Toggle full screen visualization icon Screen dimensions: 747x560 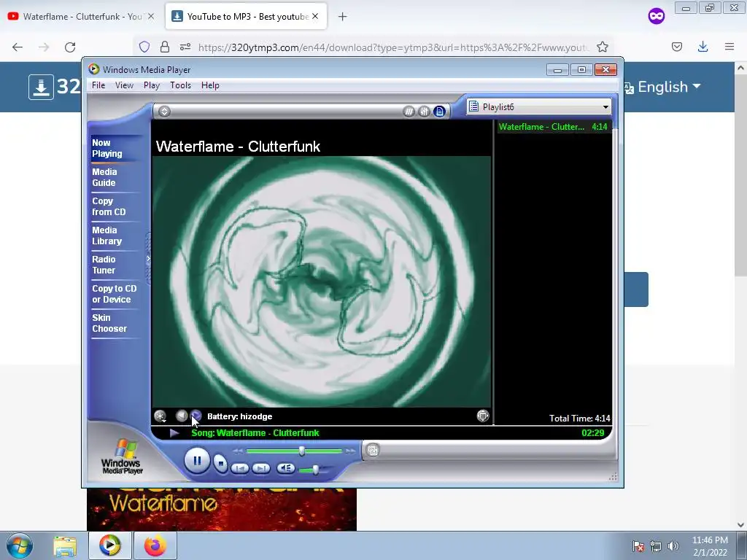pyautogui.click(x=483, y=416)
